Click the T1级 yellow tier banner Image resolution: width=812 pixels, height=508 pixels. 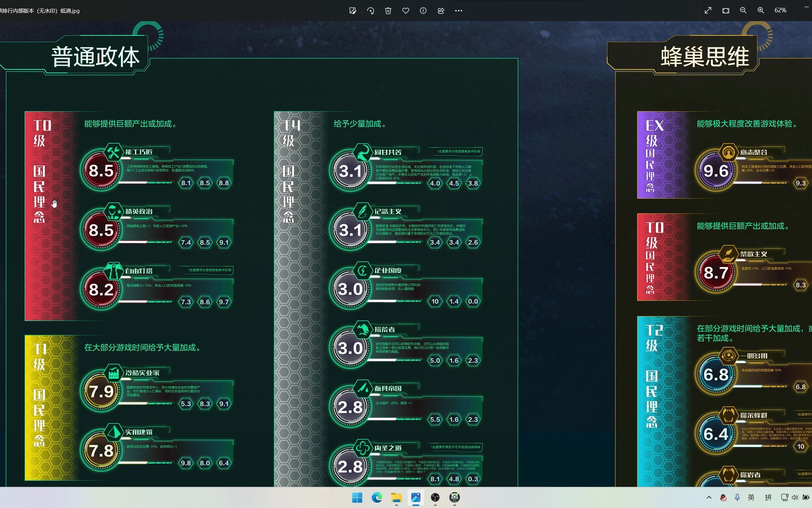point(51,408)
